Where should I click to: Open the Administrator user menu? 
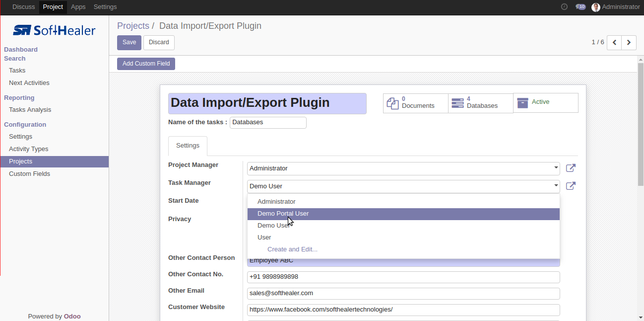coord(616,7)
